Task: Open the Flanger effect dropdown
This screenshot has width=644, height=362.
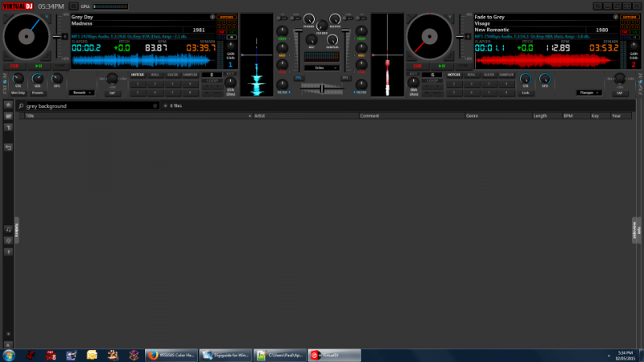Action: (588, 93)
